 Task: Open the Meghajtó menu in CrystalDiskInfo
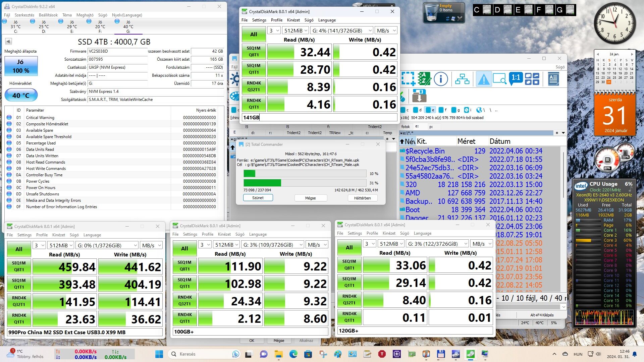[85, 15]
